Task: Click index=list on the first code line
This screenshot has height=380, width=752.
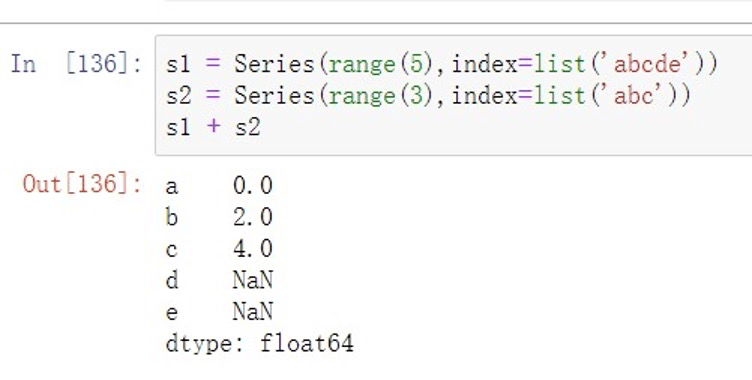Action: (x=519, y=64)
